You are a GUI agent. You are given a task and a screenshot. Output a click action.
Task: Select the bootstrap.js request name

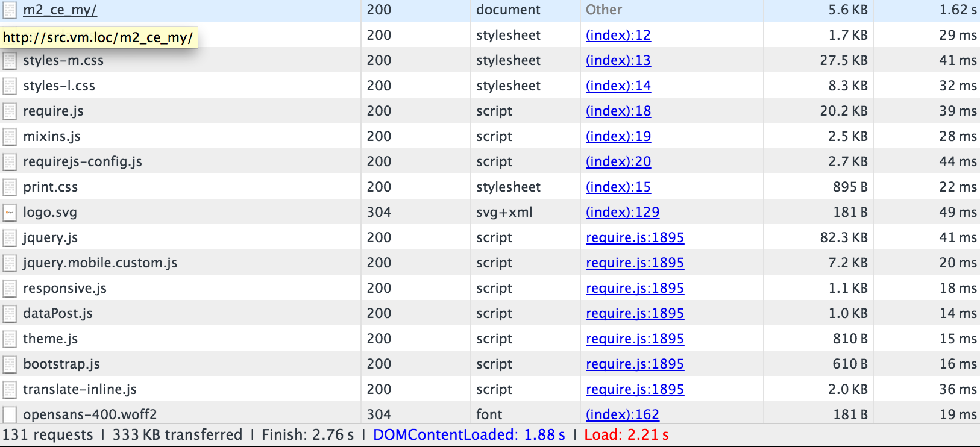click(x=61, y=364)
